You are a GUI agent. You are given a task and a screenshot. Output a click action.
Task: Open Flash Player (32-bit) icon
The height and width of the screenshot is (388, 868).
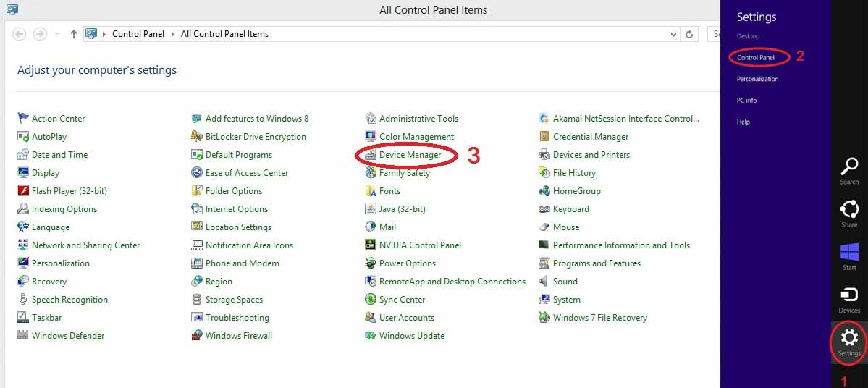click(x=22, y=191)
